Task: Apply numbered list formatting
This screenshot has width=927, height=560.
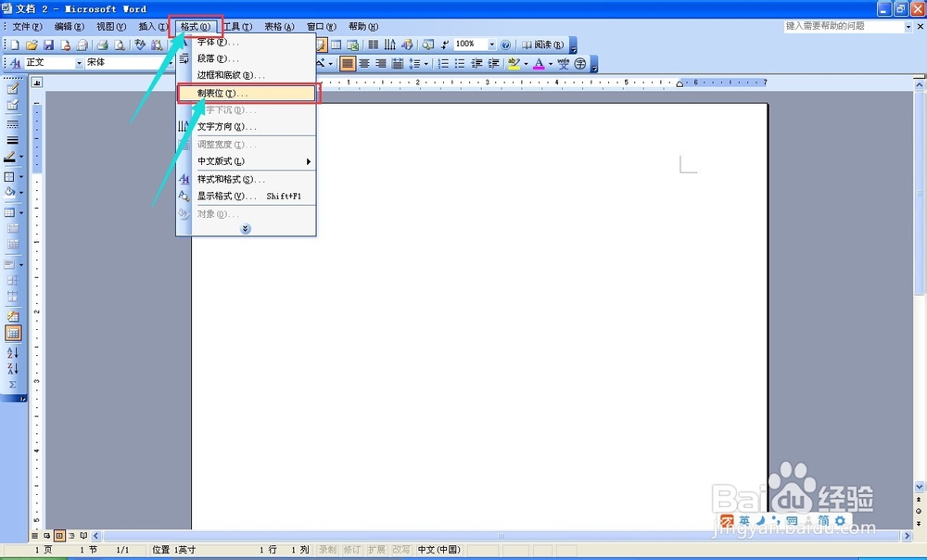Action: [443, 63]
